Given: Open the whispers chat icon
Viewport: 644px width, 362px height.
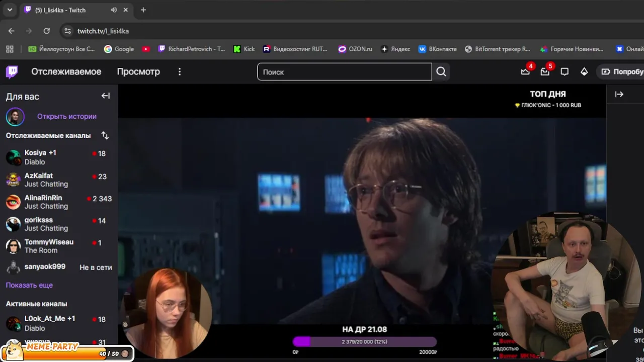Looking at the screenshot, I should point(565,72).
